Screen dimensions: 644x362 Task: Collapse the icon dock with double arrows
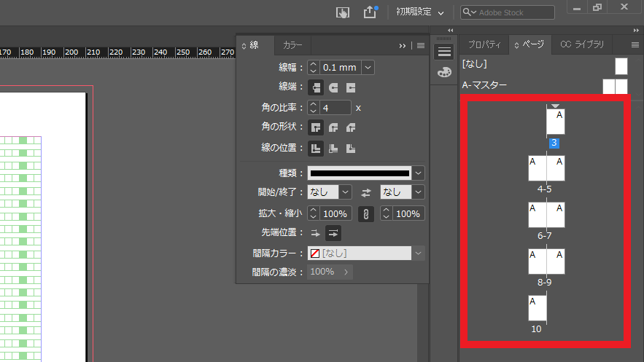tap(451, 31)
